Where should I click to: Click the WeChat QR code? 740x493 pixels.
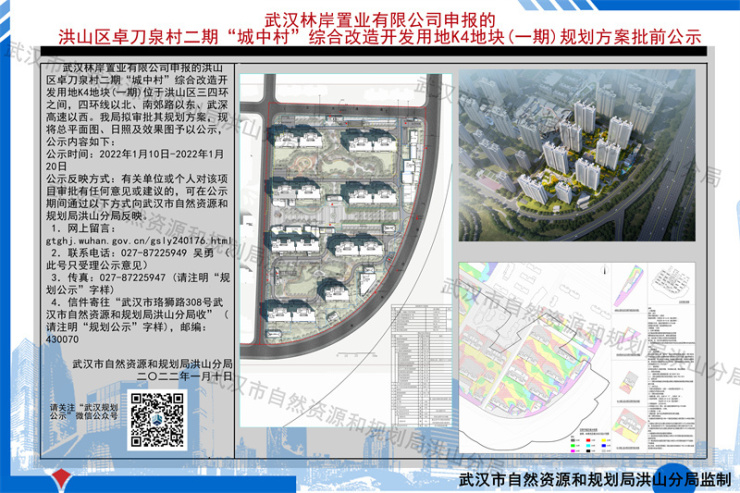pos(157,419)
